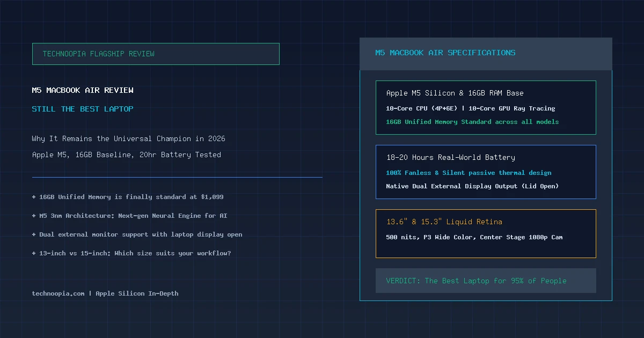Click the 18-20 Hours Real-World Battery title

[x=451, y=157]
